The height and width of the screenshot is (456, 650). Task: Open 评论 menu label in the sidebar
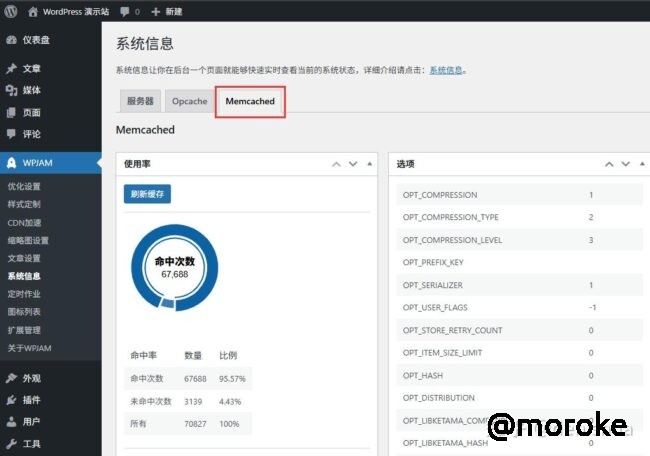click(x=32, y=134)
